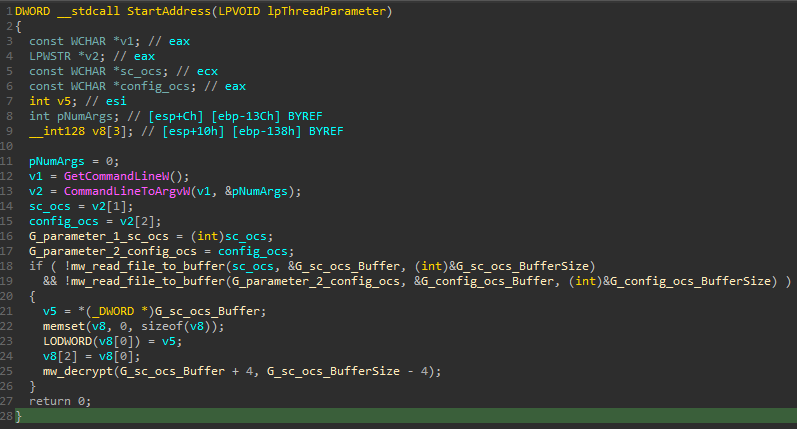Click the G_parameter_1_sc_ocs global variable
This screenshot has width=797, height=429.
99,236
